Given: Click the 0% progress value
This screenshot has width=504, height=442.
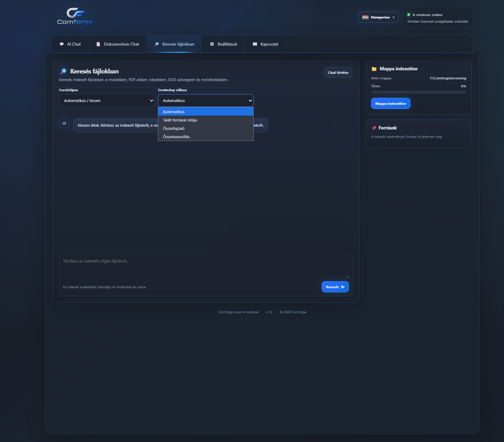Looking at the screenshot, I should click(463, 86).
